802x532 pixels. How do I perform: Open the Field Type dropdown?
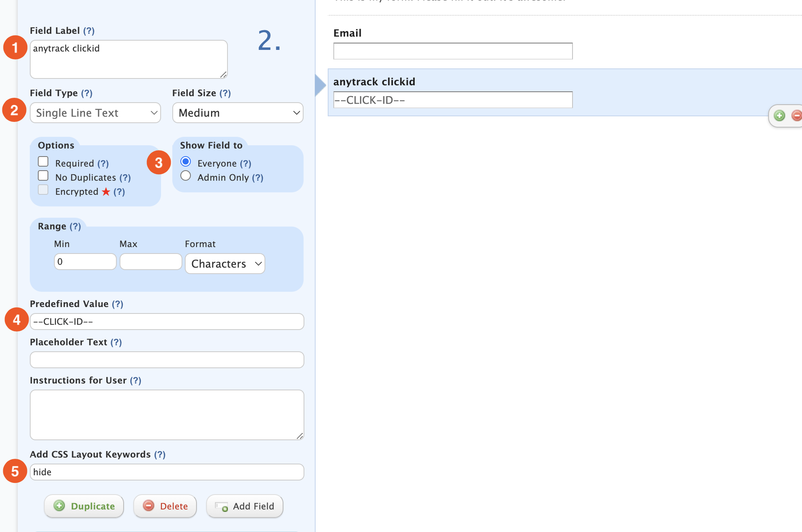[x=95, y=113]
